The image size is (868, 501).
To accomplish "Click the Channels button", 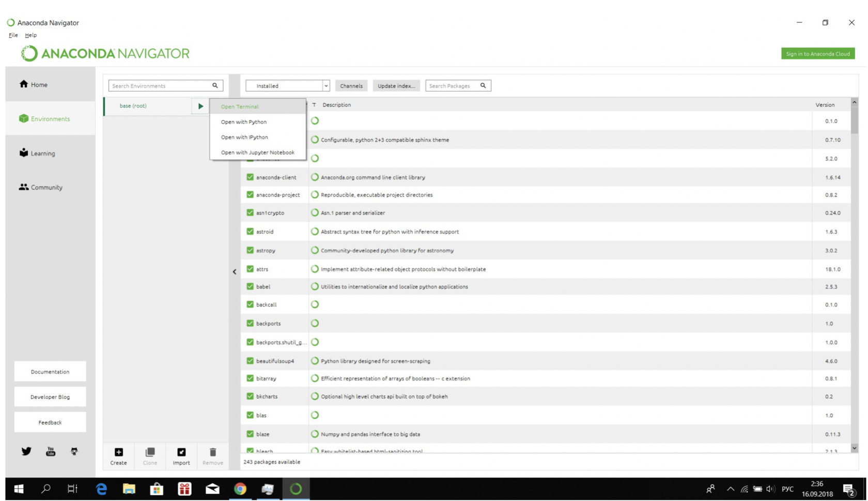I will click(x=351, y=86).
